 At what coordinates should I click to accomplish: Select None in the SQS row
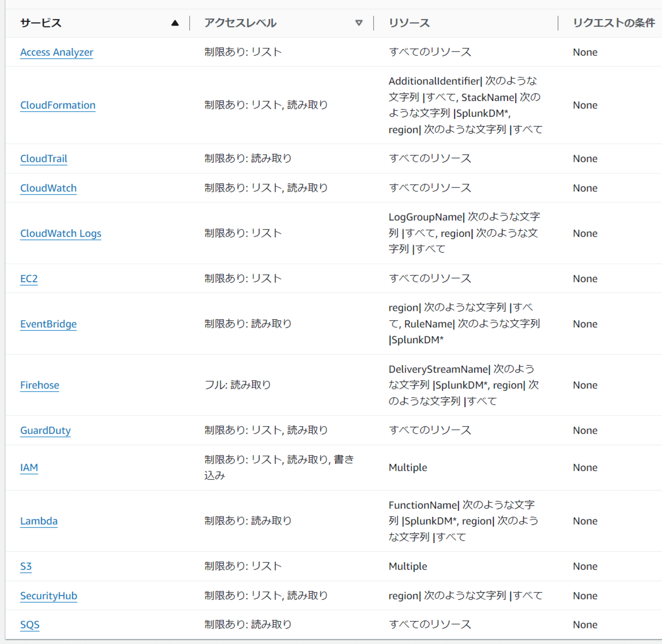click(x=585, y=625)
